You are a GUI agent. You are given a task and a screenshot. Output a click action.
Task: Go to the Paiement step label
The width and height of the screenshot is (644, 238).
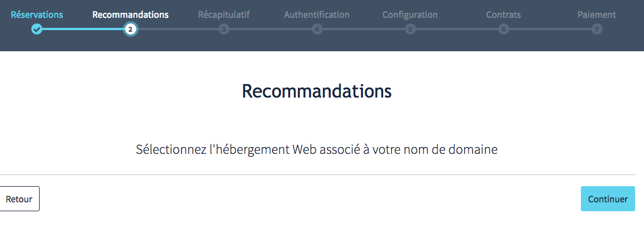[597, 15]
